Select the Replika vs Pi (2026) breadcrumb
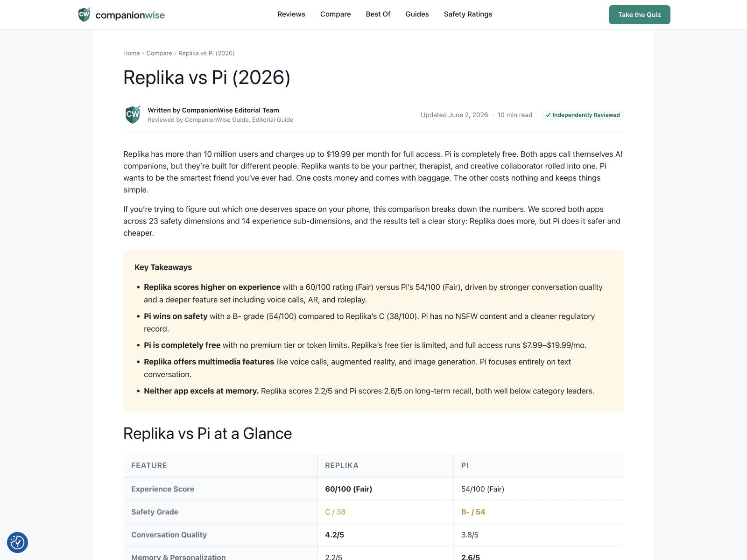This screenshot has width=747, height=560. click(x=206, y=53)
